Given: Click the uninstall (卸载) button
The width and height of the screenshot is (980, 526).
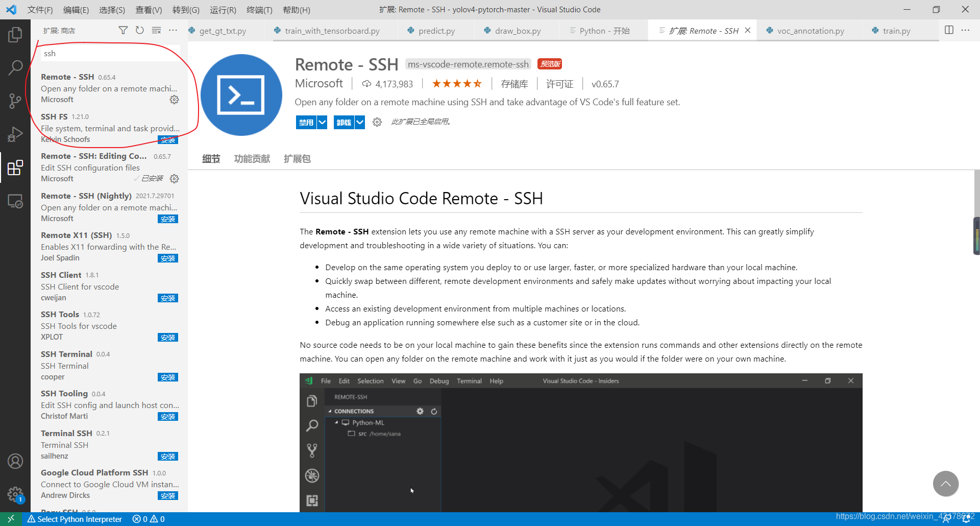Looking at the screenshot, I should [344, 123].
